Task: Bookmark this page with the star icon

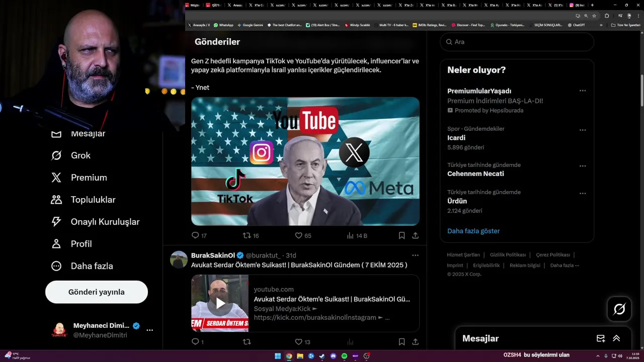Action: 594,16
